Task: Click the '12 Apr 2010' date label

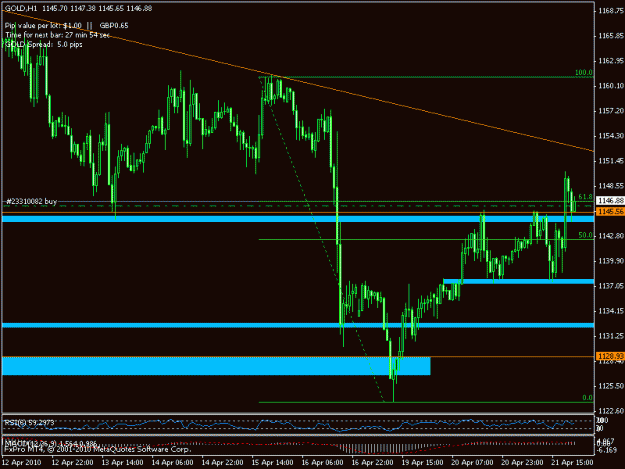Action: coord(22,463)
